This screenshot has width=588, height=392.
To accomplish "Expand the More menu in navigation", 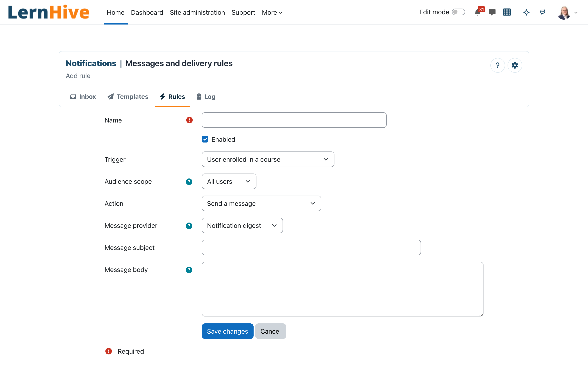I will click(x=272, y=12).
